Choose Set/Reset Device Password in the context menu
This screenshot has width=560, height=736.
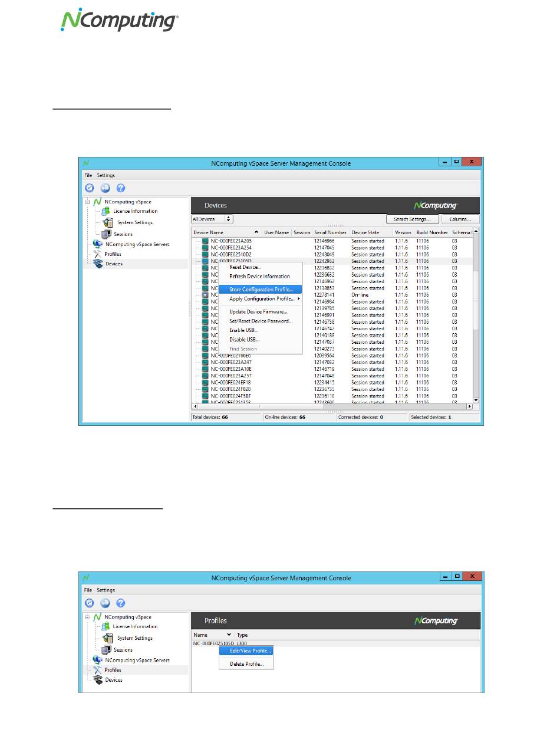point(261,321)
